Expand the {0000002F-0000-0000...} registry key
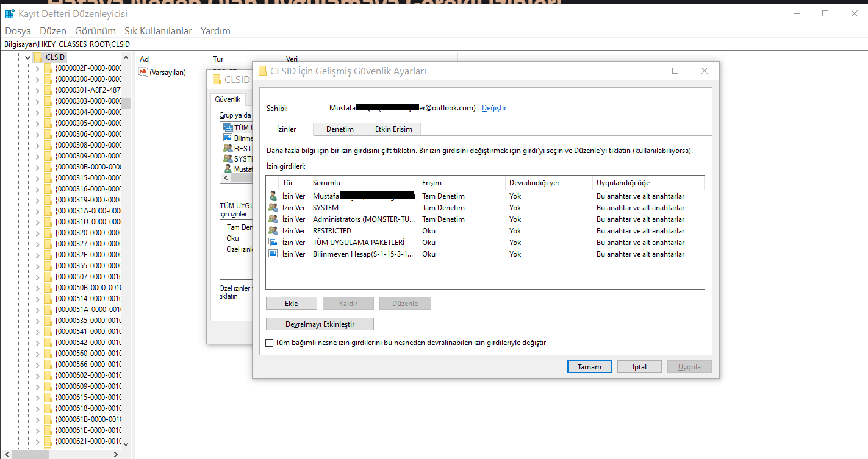Screen dimensions: 868x459 click(x=37, y=68)
